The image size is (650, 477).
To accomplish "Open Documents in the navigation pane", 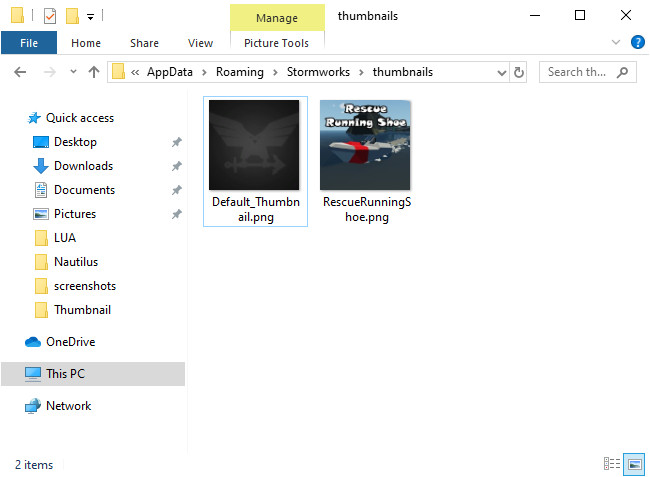I will 85,190.
